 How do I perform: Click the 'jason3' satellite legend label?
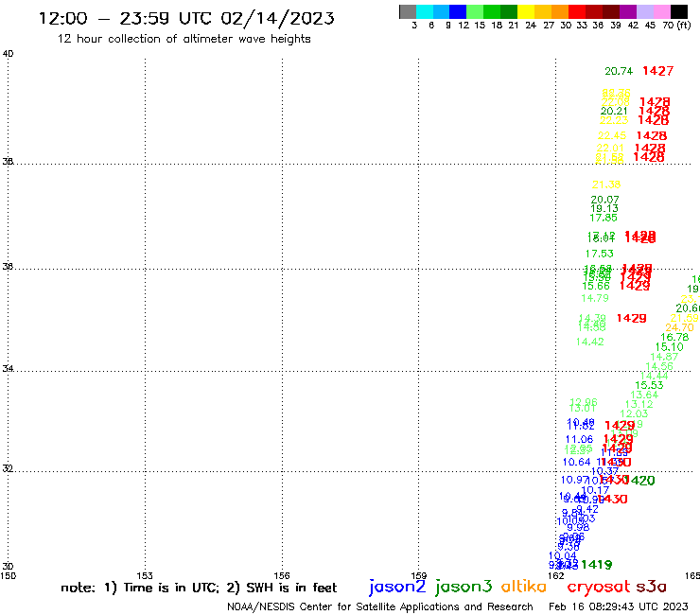tap(464, 587)
